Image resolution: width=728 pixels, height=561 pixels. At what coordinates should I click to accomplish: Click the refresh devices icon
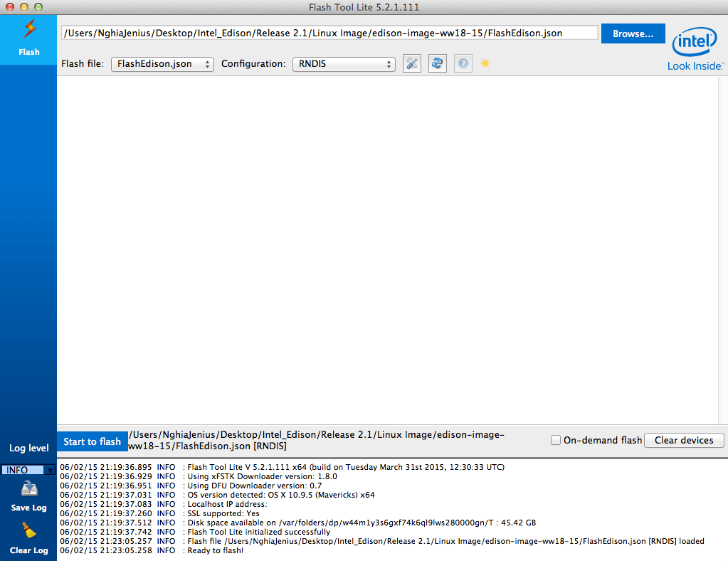[437, 63]
